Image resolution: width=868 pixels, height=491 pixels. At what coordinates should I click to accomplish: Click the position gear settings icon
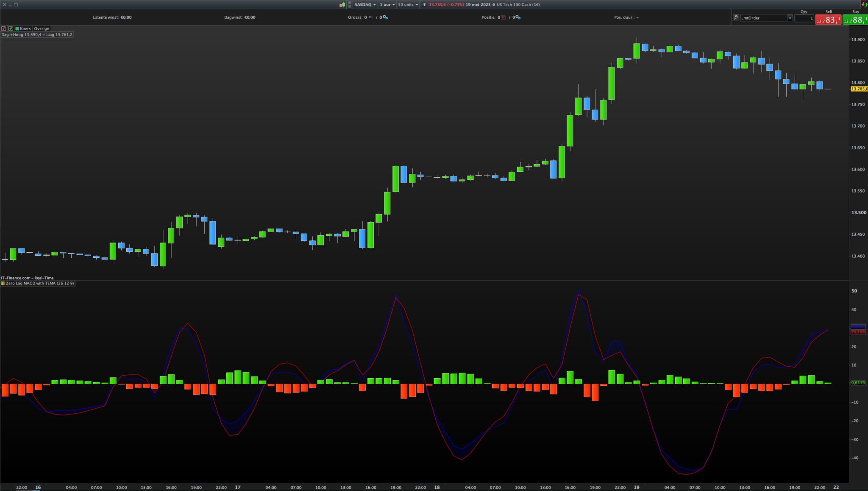point(518,17)
